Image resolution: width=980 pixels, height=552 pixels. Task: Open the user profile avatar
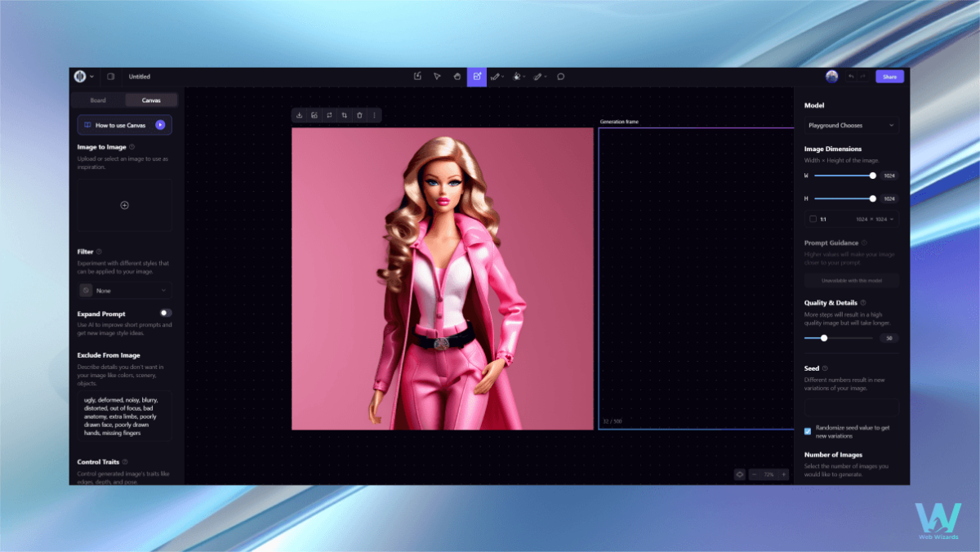[831, 77]
